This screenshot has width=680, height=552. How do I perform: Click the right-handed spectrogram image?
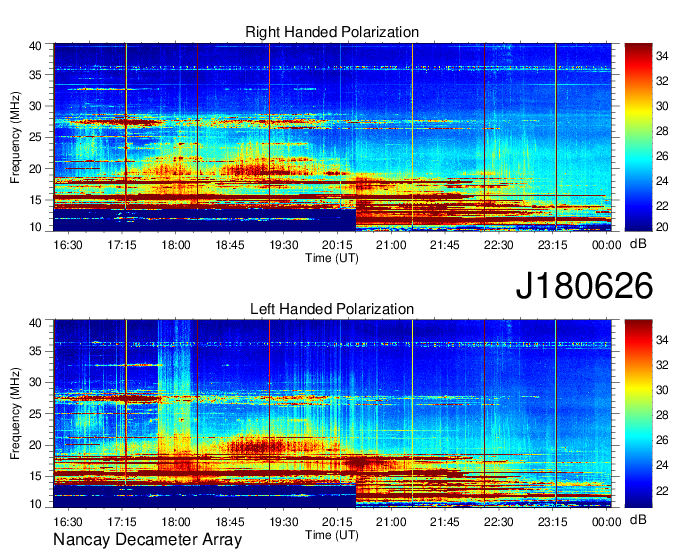(332, 137)
